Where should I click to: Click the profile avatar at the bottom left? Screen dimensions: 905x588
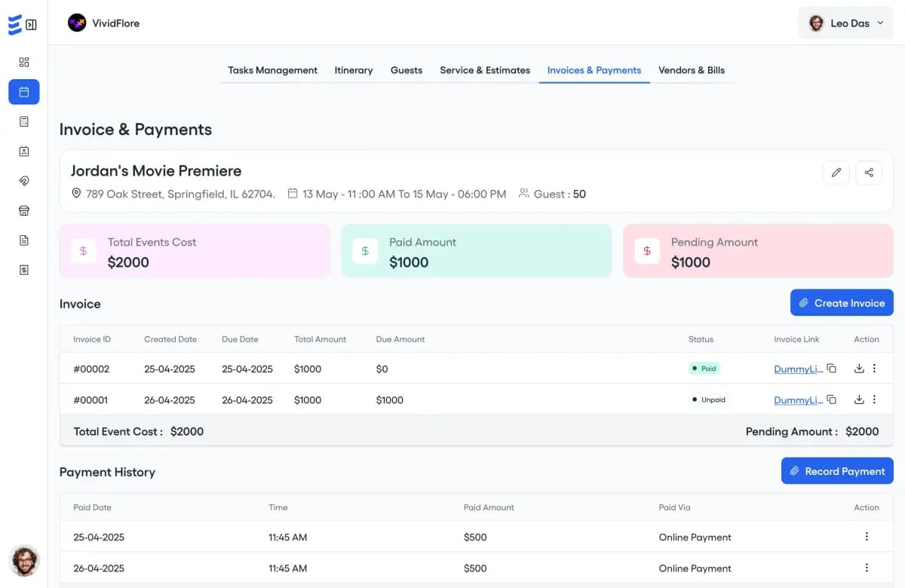click(x=25, y=562)
